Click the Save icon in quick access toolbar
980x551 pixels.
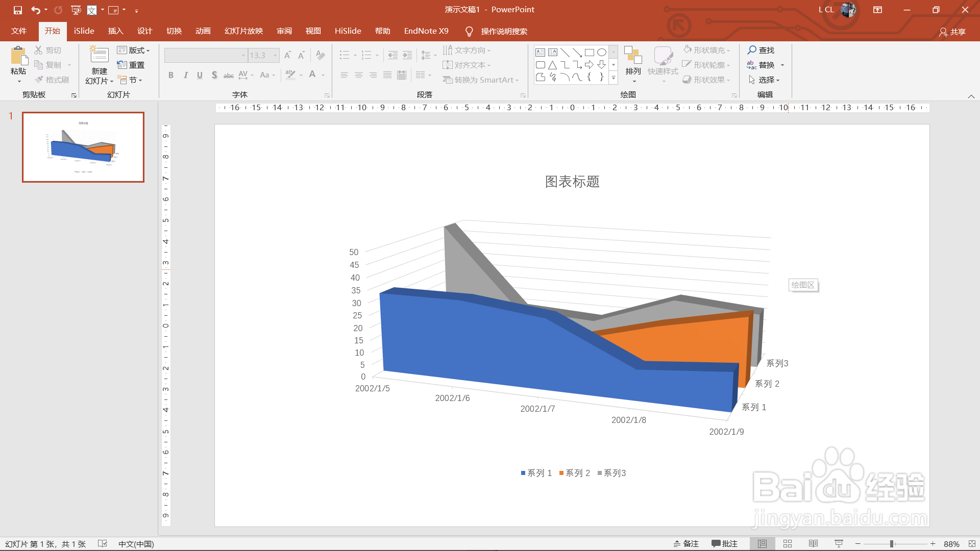click(18, 10)
